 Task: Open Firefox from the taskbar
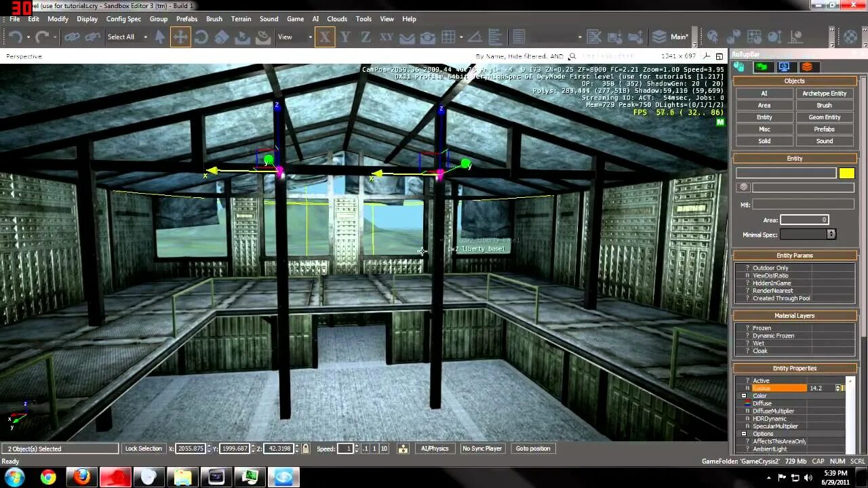[x=82, y=477]
